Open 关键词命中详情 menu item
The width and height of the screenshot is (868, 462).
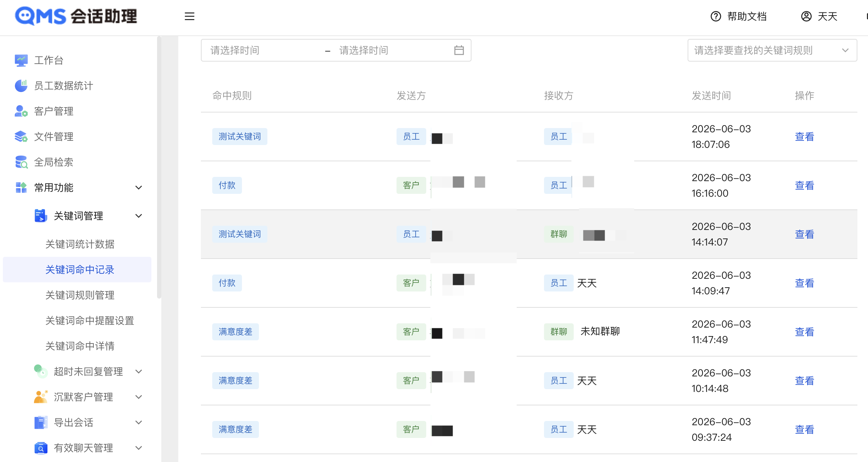(80, 346)
